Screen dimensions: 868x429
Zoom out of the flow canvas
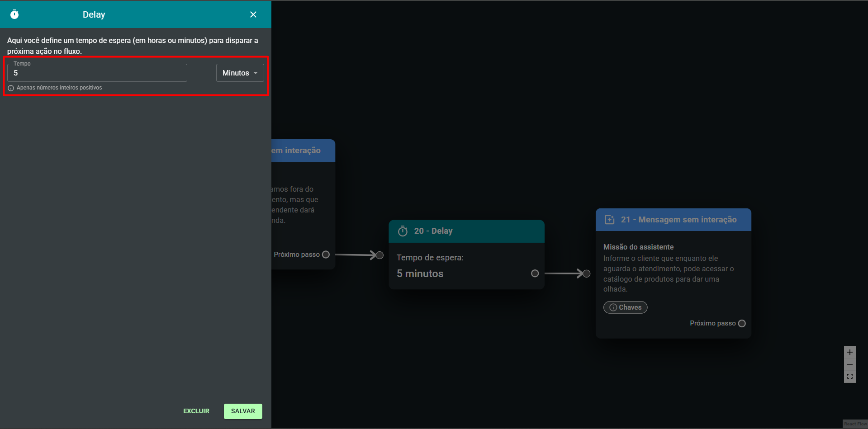[849, 364]
